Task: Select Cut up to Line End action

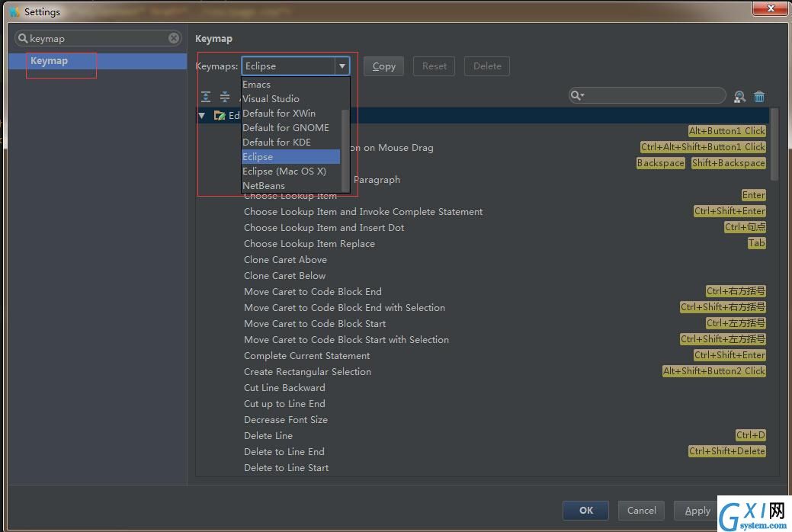Action: pos(284,404)
